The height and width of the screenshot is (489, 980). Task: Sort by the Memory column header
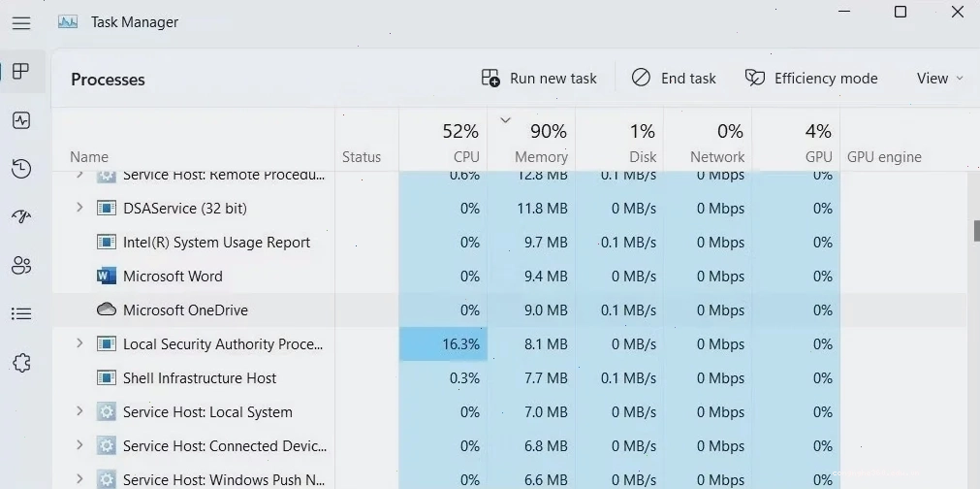[x=531, y=140]
